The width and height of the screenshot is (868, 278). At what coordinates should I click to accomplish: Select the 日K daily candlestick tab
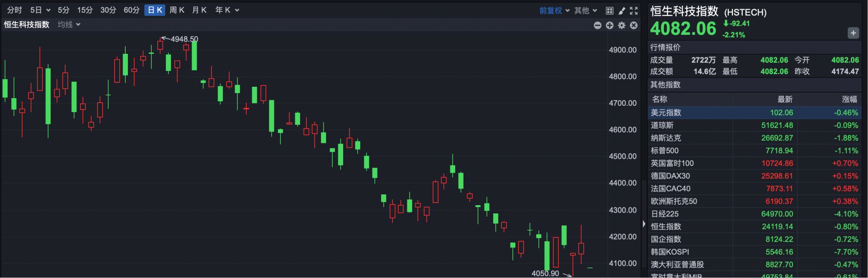(x=155, y=10)
